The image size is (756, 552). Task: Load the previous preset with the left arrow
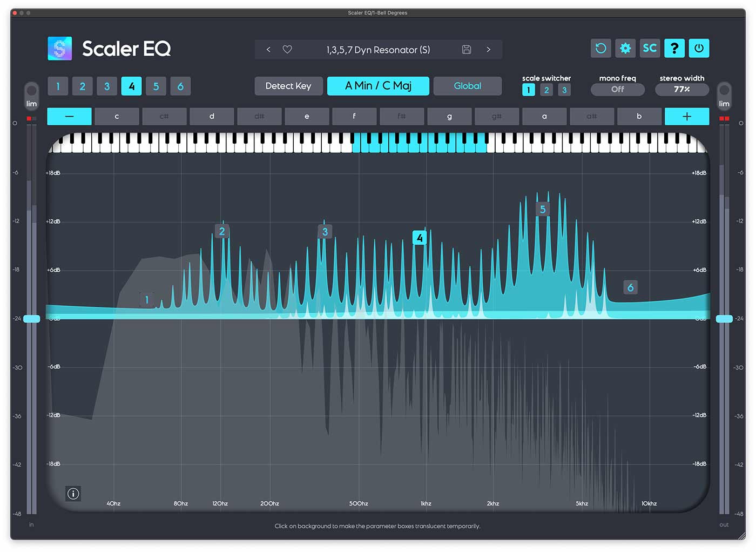pos(268,49)
